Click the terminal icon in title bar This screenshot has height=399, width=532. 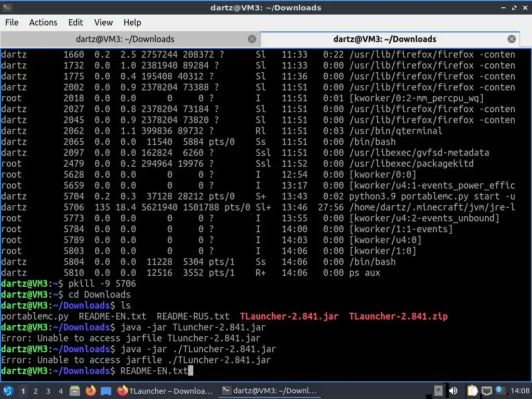[x=7, y=7]
